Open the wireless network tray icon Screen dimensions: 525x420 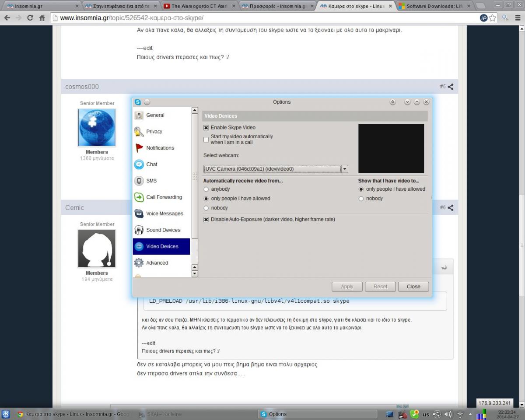click(x=460, y=414)
